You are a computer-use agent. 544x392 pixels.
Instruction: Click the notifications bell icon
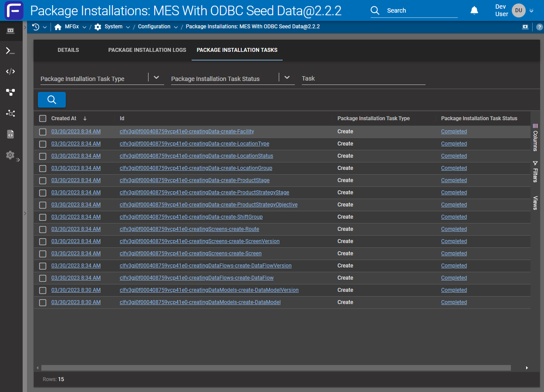(474, 10)
